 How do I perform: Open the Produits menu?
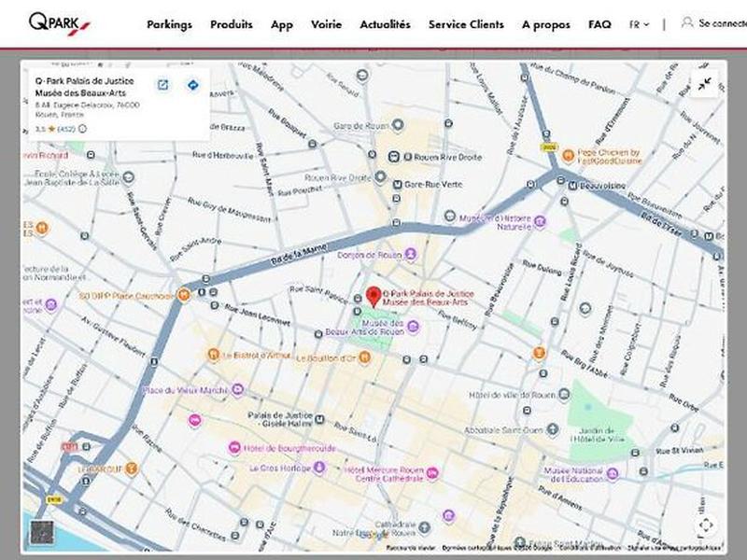click(232, 24)
